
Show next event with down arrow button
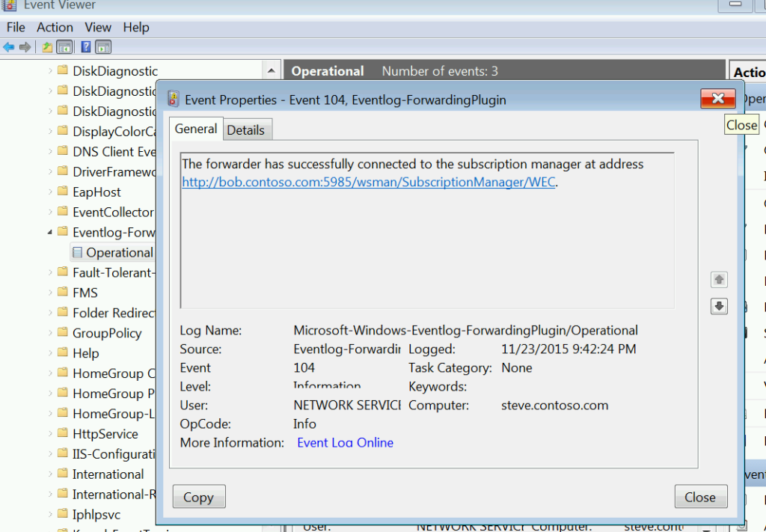[x=719, y=306]
